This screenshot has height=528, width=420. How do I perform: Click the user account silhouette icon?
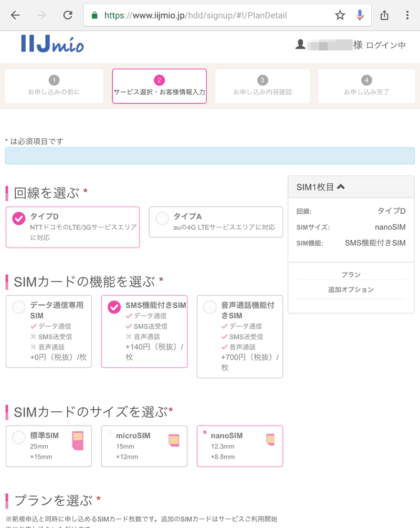click(300, 45)
